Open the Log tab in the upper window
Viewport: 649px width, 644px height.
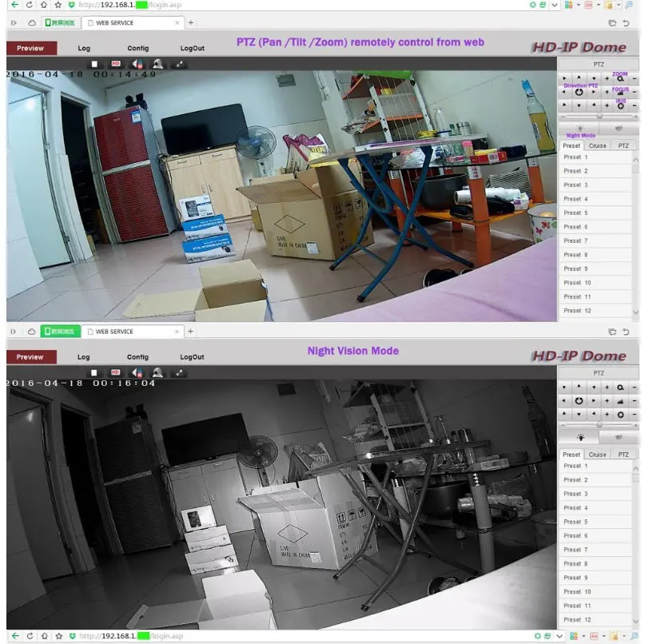tap(84, 48)
